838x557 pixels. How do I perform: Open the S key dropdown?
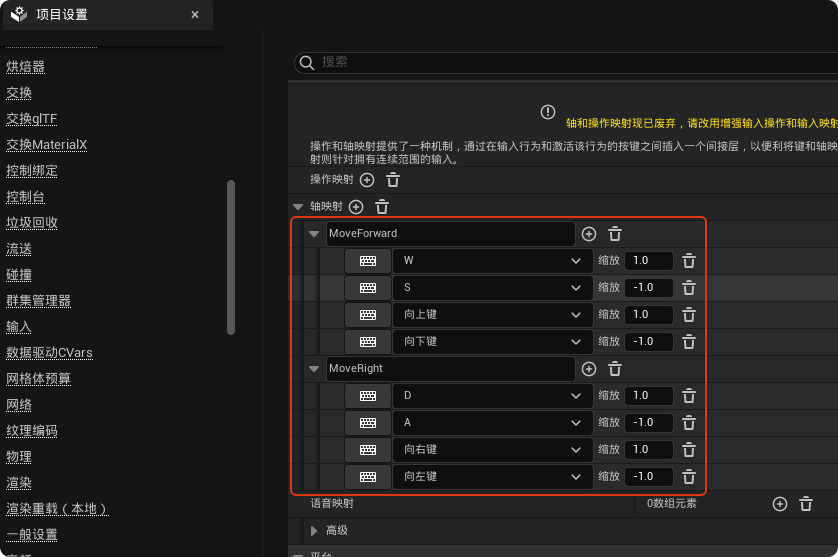(492, 288)
